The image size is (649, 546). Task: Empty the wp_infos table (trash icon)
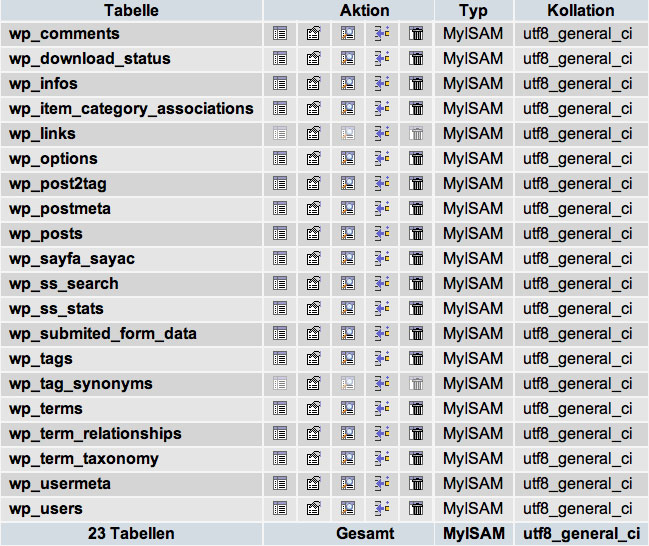416,84
